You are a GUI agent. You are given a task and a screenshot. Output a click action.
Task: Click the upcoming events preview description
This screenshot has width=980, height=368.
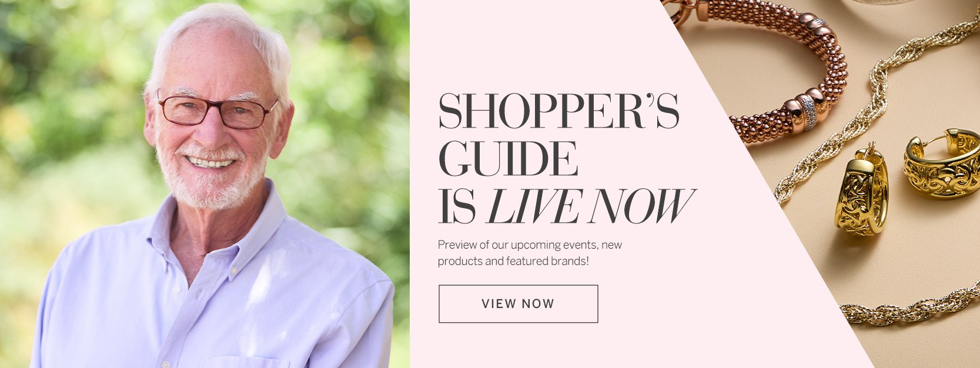(529, 253)
